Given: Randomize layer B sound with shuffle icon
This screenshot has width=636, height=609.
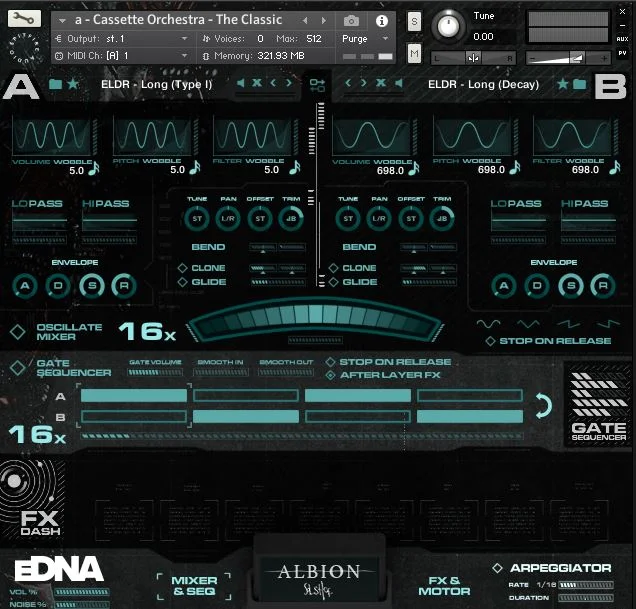Looking at the screenshot, I should tap(380, 83).
